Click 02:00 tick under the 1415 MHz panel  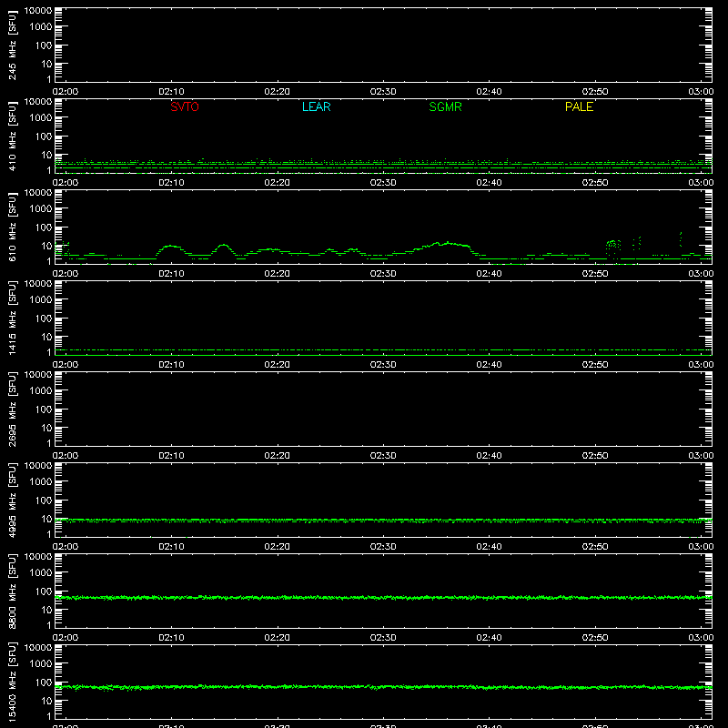pos(66,365)
